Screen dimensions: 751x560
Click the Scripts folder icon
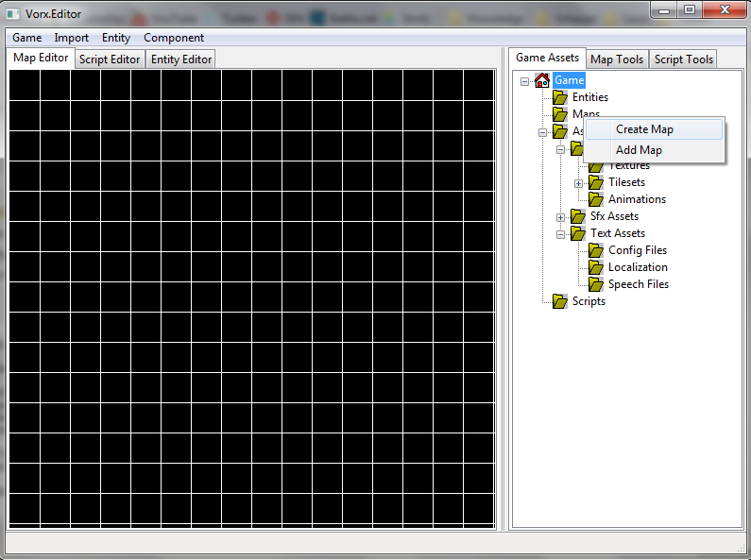pyautogui.click(x=560, y=301)
